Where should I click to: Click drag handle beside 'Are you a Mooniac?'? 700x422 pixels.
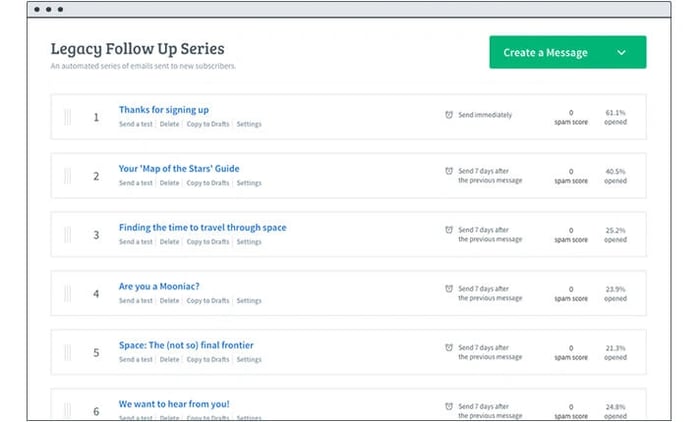click(68, 294)
